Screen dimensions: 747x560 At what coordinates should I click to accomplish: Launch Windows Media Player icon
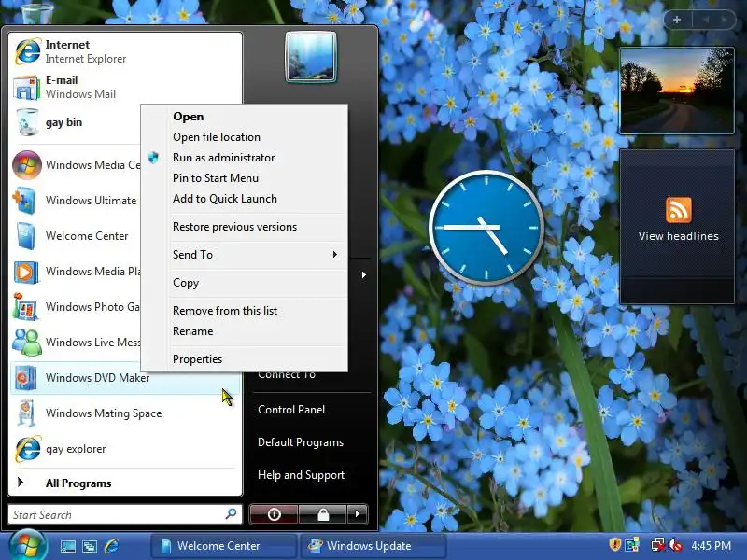[26, 272]
